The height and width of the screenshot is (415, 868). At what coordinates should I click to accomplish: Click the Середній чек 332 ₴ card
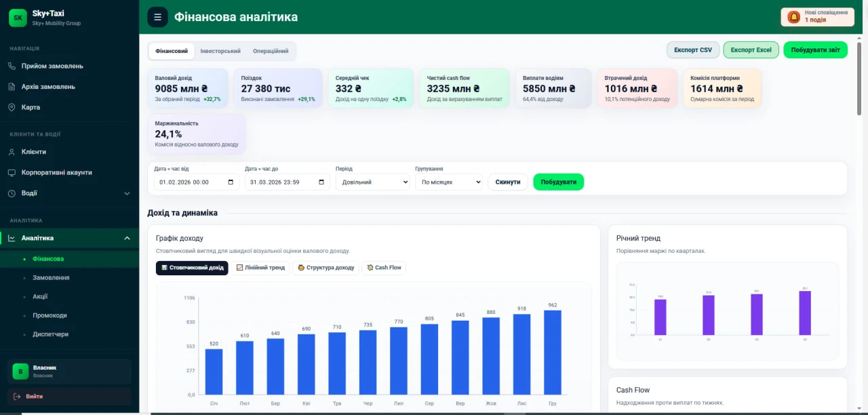point(370,88)
